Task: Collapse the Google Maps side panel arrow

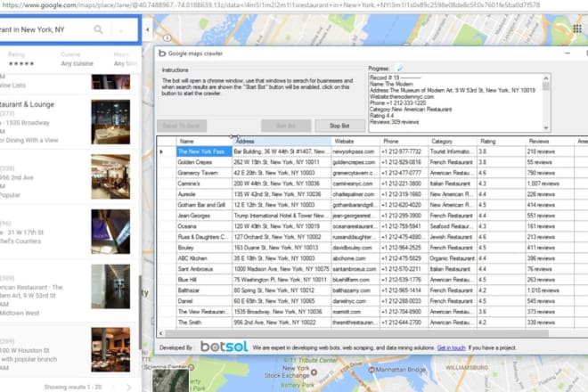Action: click(147, 29)
